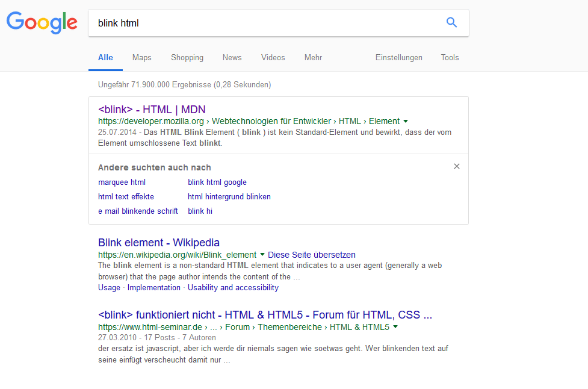Click the www.html-seminar.de green URL
Viewport: 588px width, 389px height.
(x=150, y=327)
